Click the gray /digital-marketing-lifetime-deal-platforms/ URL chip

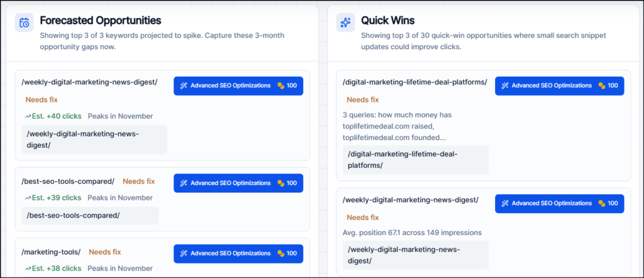pyautogui.click(x=416, y=160)
